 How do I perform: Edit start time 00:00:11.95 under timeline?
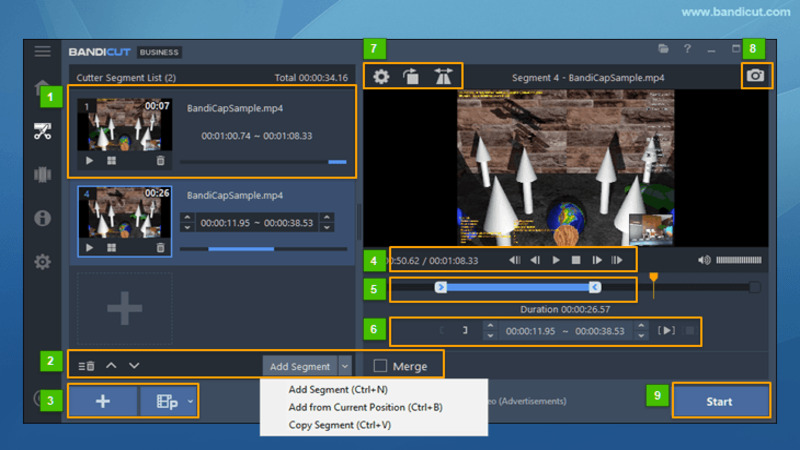(530, 331)
